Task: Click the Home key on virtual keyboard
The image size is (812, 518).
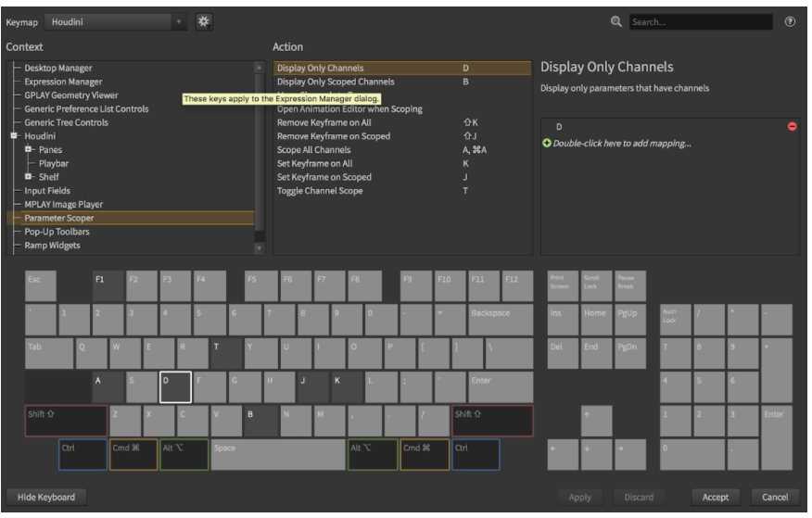Action: click(x=597, y=320)
